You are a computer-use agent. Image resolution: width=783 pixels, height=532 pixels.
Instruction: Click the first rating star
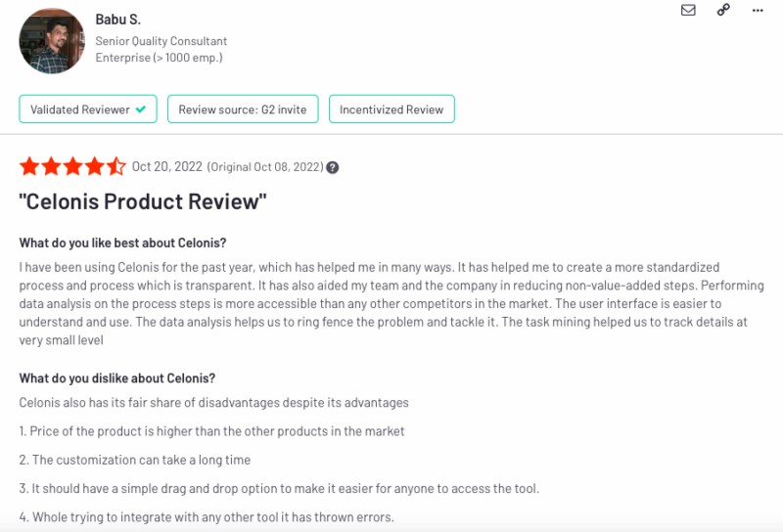[29, 166]
